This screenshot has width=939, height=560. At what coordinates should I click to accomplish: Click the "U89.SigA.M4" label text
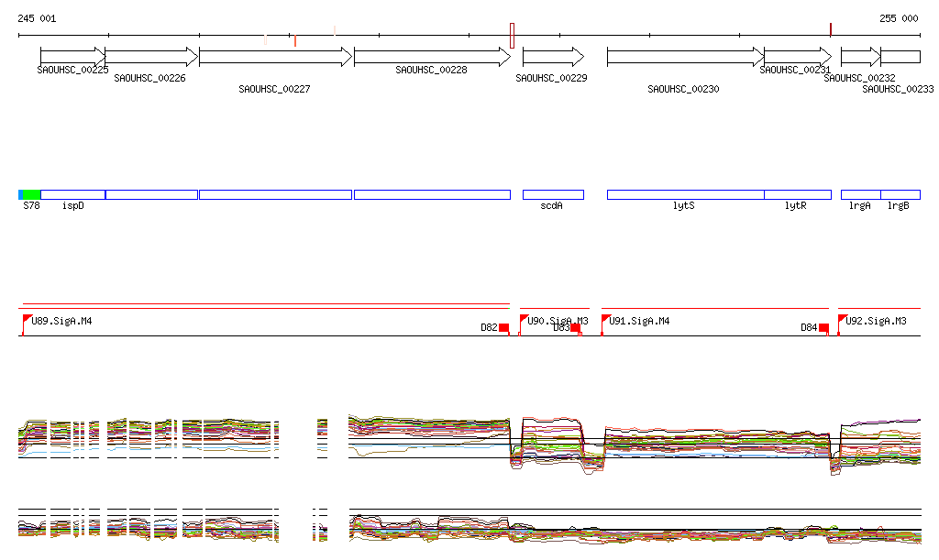[61, 322]
